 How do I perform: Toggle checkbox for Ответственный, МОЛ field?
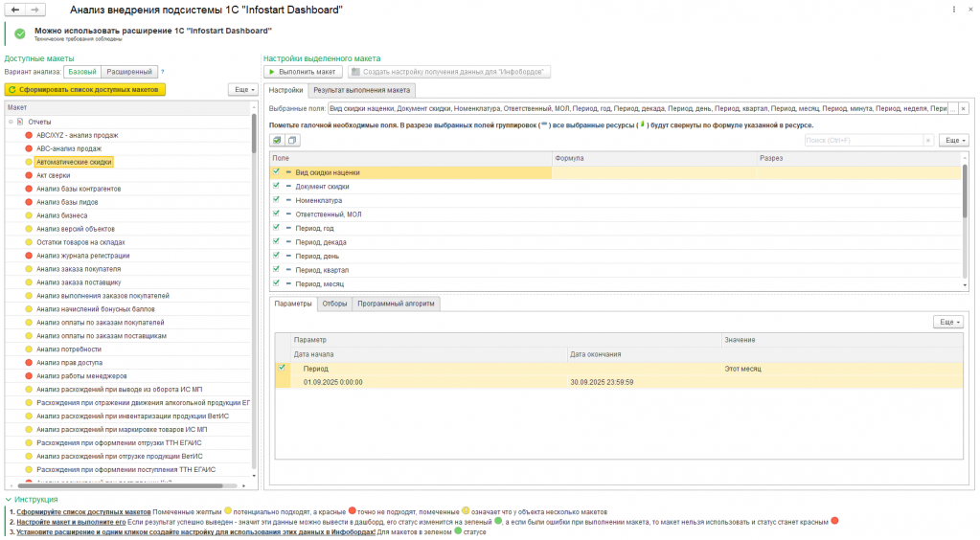tap(276, 214)
